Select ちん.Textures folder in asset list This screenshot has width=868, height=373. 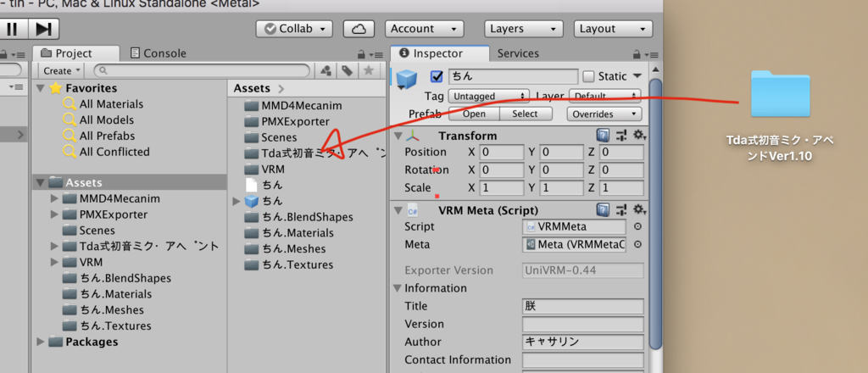point(289,265)
